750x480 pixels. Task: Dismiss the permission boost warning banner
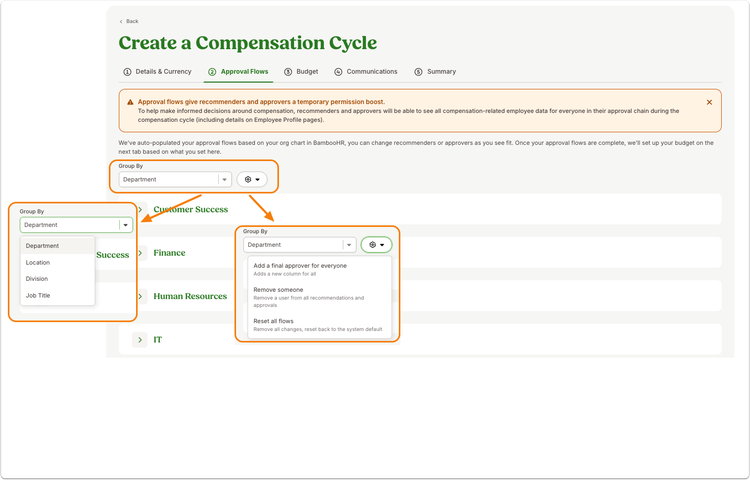pos(709,102)
